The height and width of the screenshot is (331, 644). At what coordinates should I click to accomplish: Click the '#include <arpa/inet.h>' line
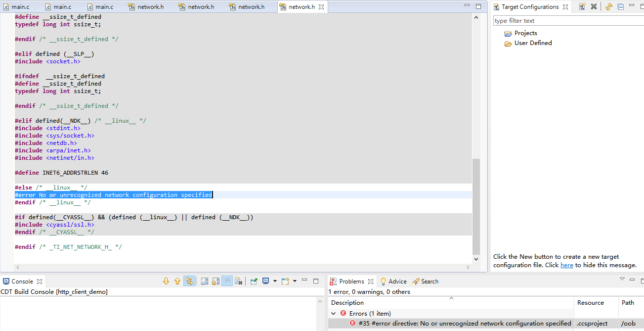coord(53,150)
